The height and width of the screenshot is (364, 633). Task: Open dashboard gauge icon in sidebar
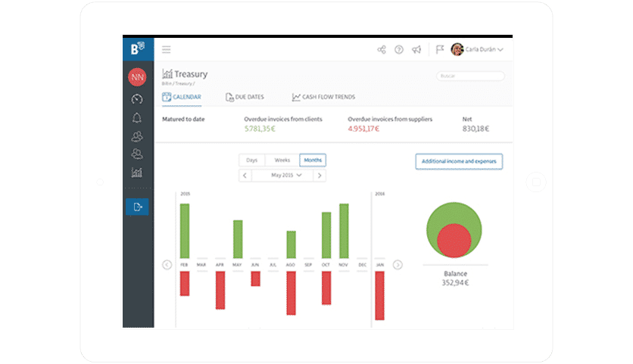pos(137,99)
